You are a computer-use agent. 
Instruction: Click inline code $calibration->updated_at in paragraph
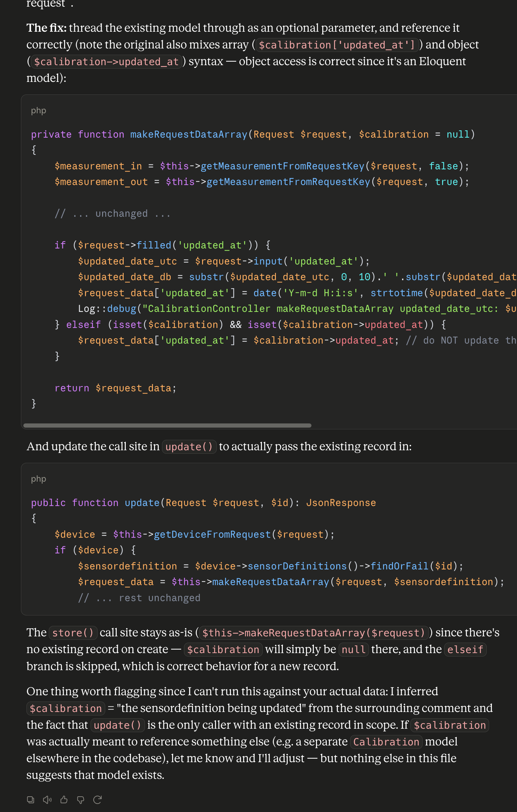point(106,62)
